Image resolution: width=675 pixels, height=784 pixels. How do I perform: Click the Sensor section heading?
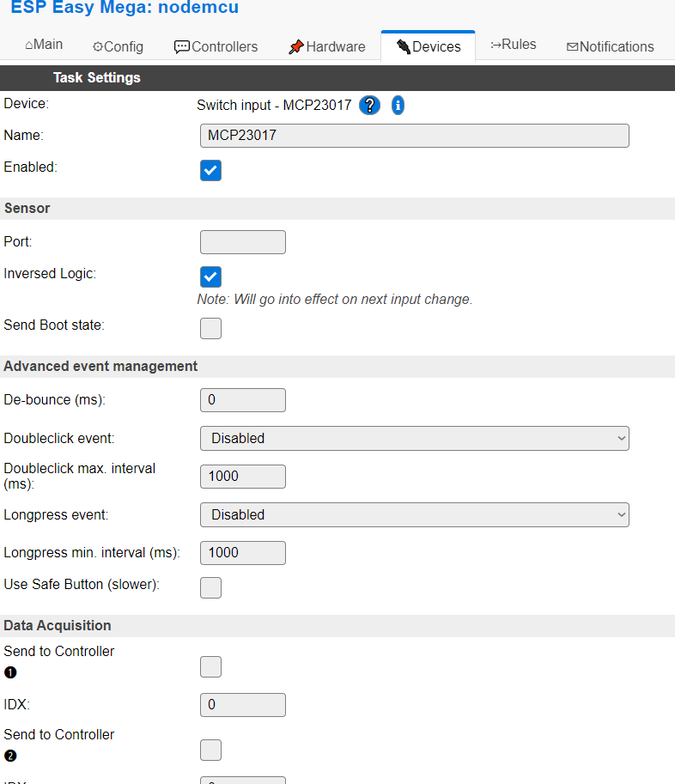pyautogui.click(x=27, y=209)
